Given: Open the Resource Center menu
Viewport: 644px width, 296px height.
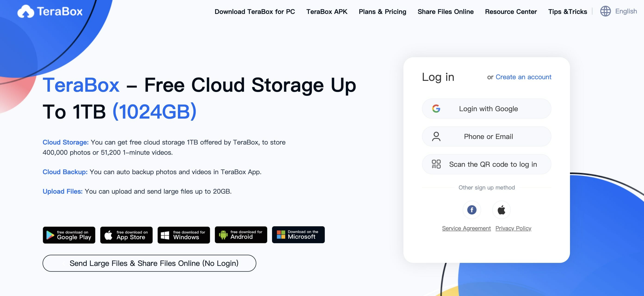Looking at the screenshot, I should (511, 12).
